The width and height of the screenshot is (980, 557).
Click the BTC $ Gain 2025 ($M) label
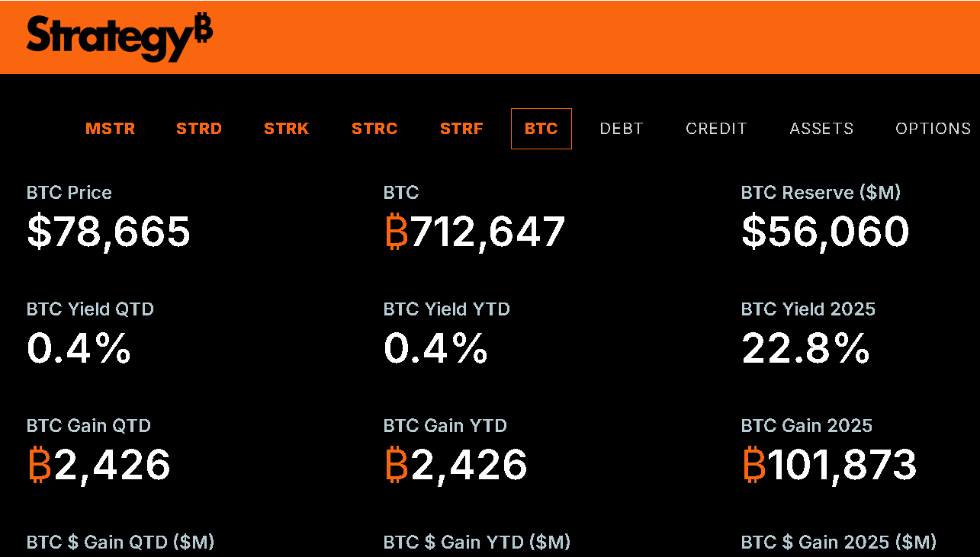click(838, 542)
